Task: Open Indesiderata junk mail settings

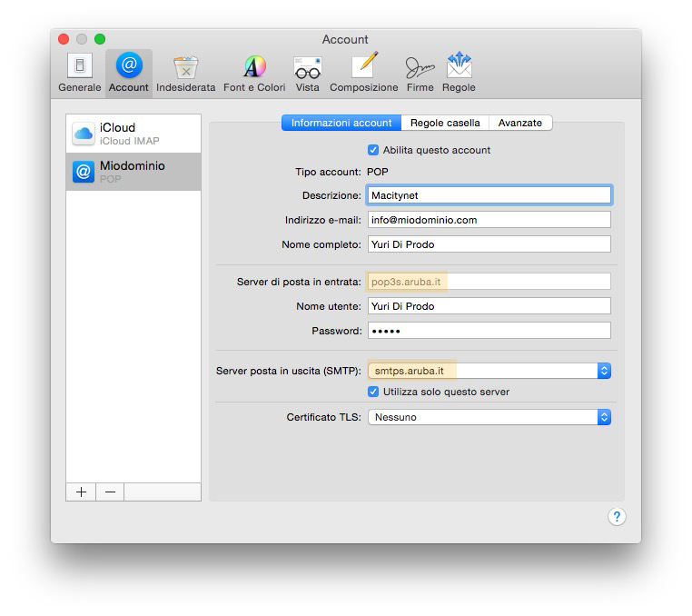Action: click(185, 73)
